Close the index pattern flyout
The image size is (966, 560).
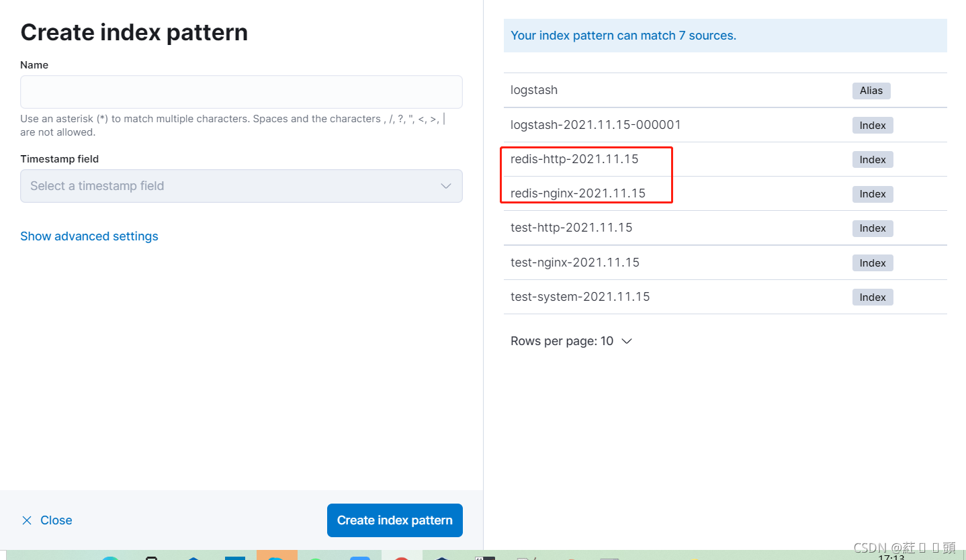pyautogui.click(x=46, y=520)
